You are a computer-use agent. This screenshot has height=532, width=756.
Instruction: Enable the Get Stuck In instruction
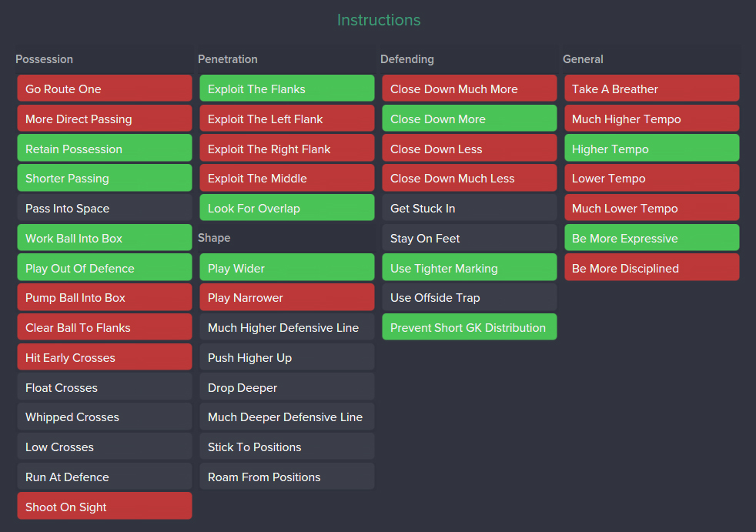469,209
